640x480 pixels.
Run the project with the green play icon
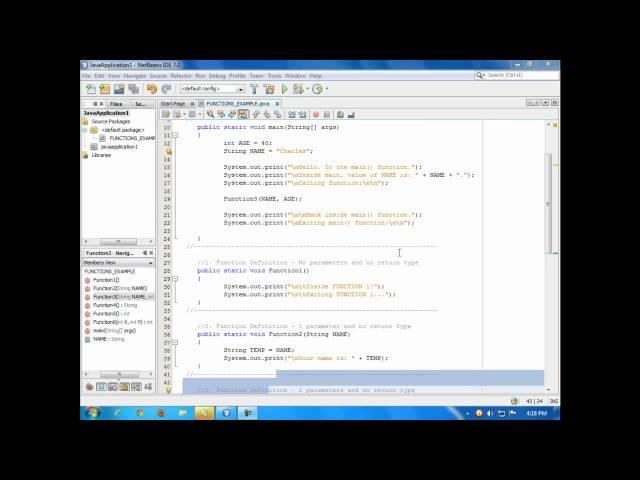pyautogui.click(x=284, y=89)
